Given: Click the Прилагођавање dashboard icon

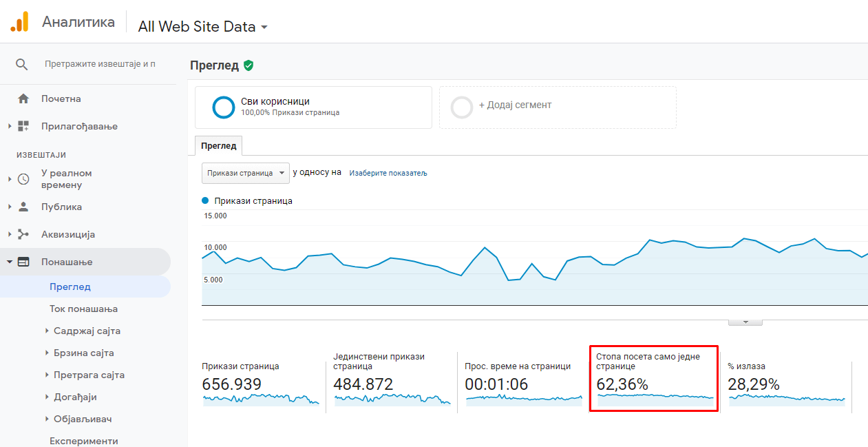Looking at the screenshot, I should coord(23,126).
